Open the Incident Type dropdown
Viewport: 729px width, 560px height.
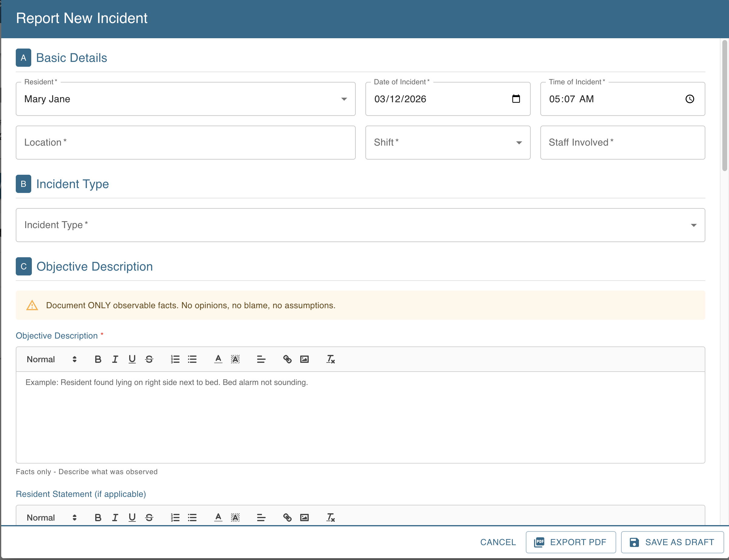693,225
